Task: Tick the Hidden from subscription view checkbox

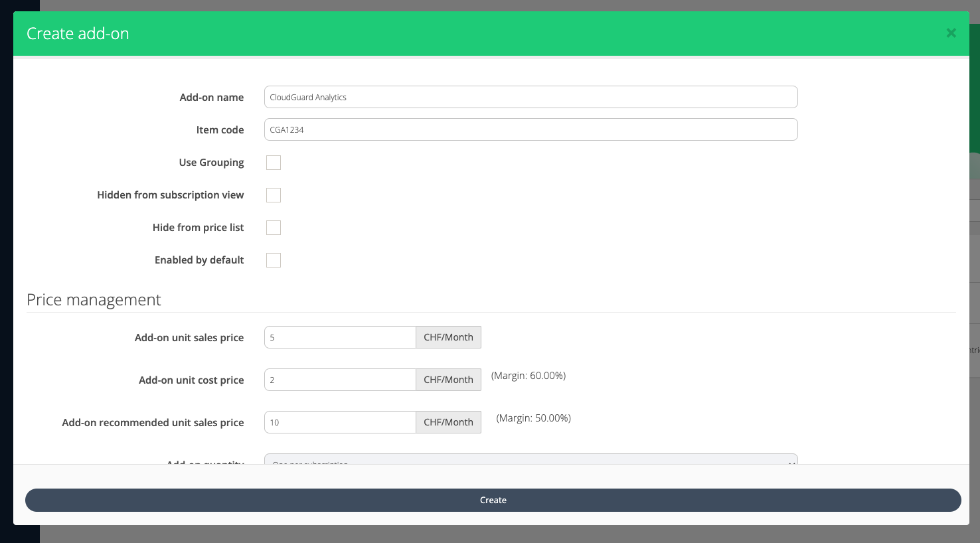Action: pyautogui.click(x=274, y=195)
